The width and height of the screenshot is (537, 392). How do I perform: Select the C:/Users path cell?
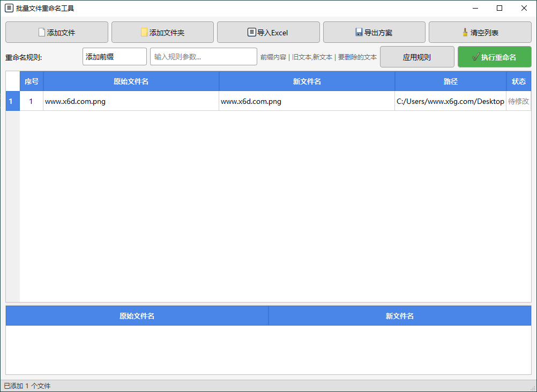[x=450, y=101]
